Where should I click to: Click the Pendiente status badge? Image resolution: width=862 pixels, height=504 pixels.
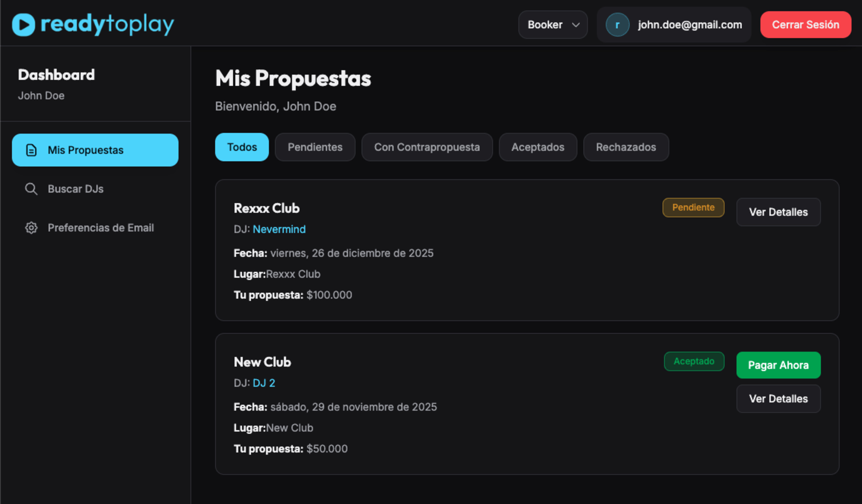(x=693, y=207)
